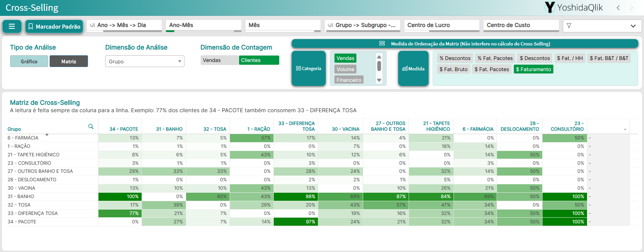Click the 34 - PACOTE row label
The width and height of the screenshot is (644, 252).
[x=22, y=222]
